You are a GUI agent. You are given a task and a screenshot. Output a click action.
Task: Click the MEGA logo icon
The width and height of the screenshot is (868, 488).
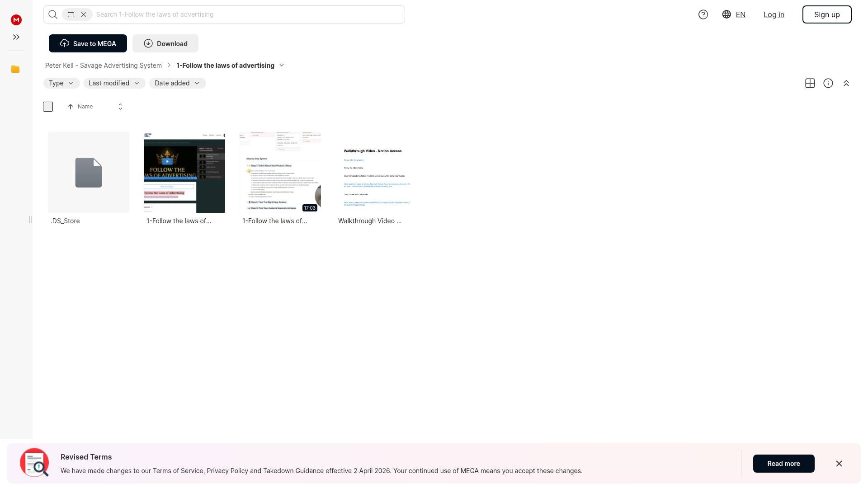(x=16, y=19)
